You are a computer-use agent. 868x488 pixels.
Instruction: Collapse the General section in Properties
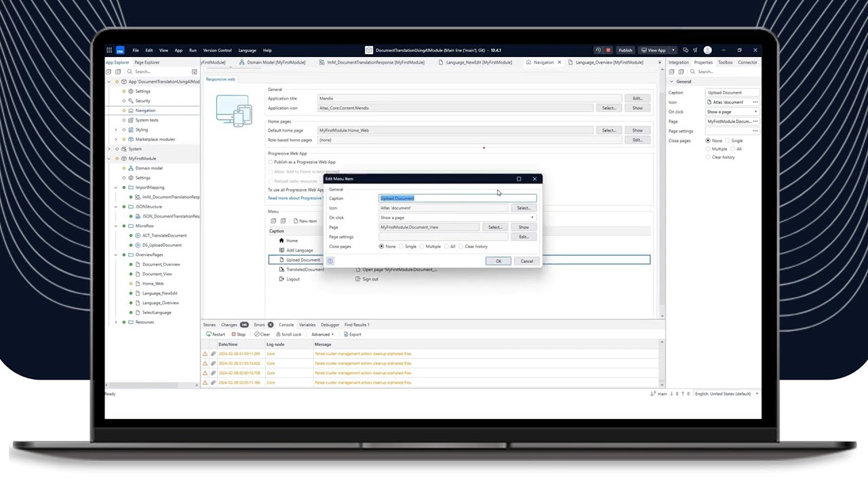[672, 81]
